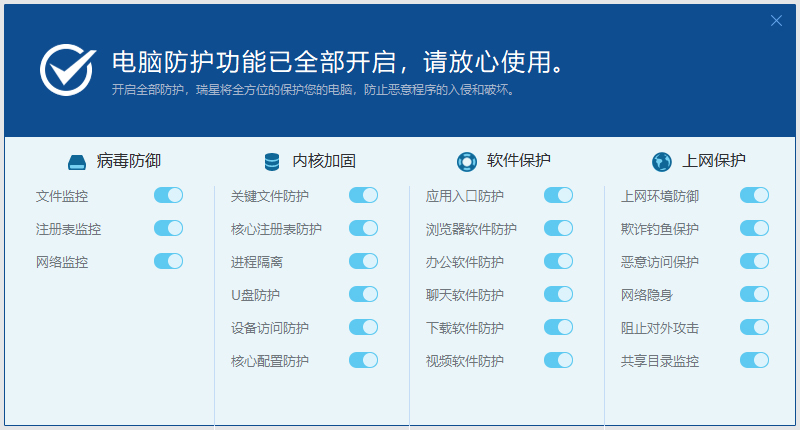Toggle 视频软件防护 switch
The height and width of the screenshot is (430, 800).
[558, 360]
